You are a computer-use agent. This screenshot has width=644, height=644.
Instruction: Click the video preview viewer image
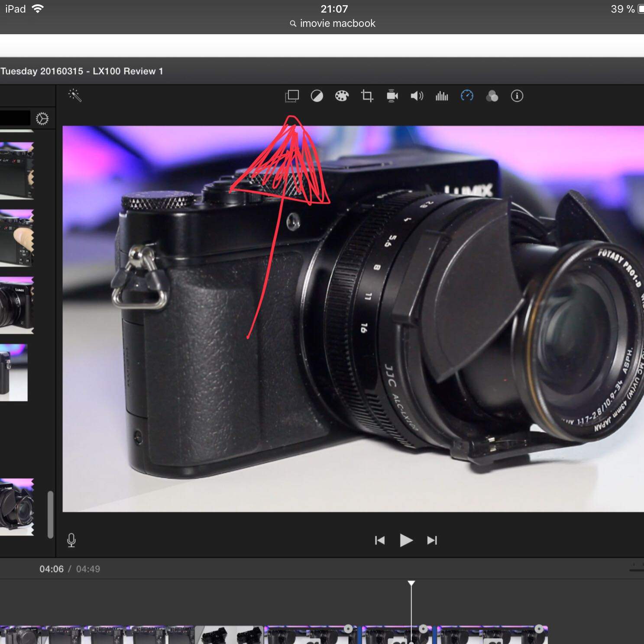coord(353,319)
